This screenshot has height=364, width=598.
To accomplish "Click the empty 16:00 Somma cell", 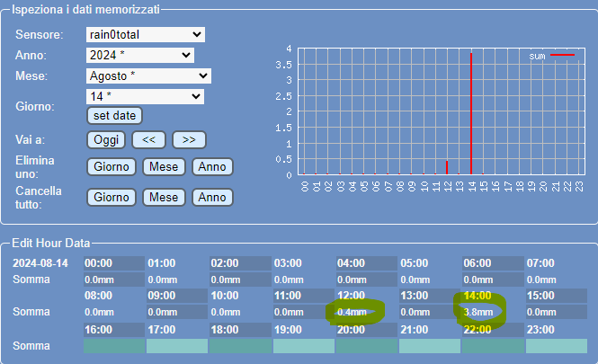I will (x=114, y=346).
